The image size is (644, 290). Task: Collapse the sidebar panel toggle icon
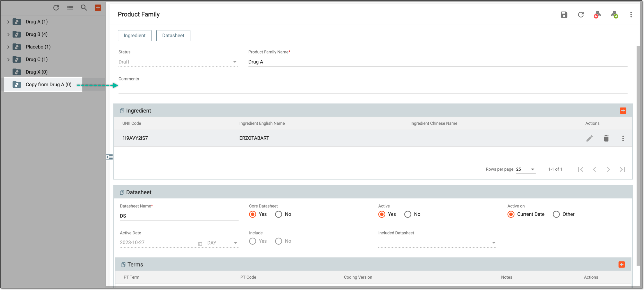coord(109,157)
